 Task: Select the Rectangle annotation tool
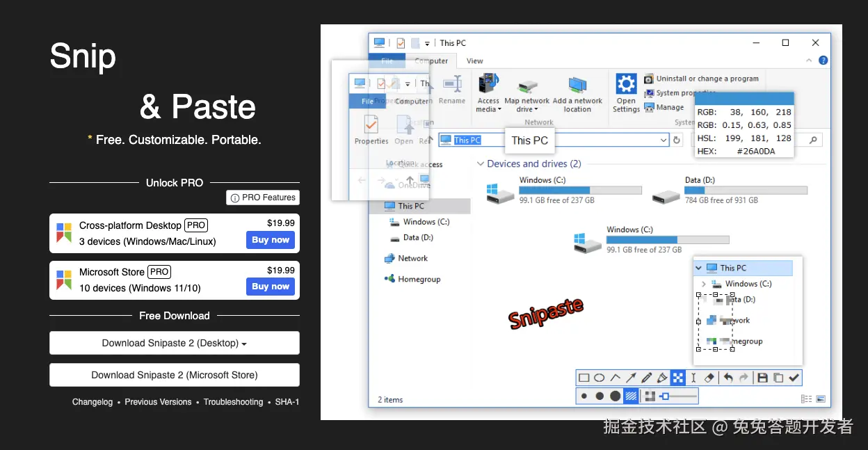[x=584, y=378]
